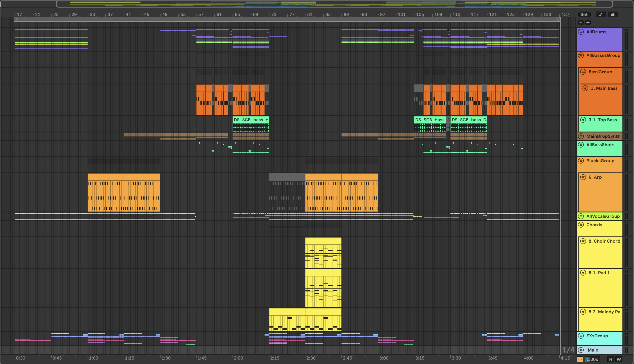Jump to next locator arrow

pos(588,22)
